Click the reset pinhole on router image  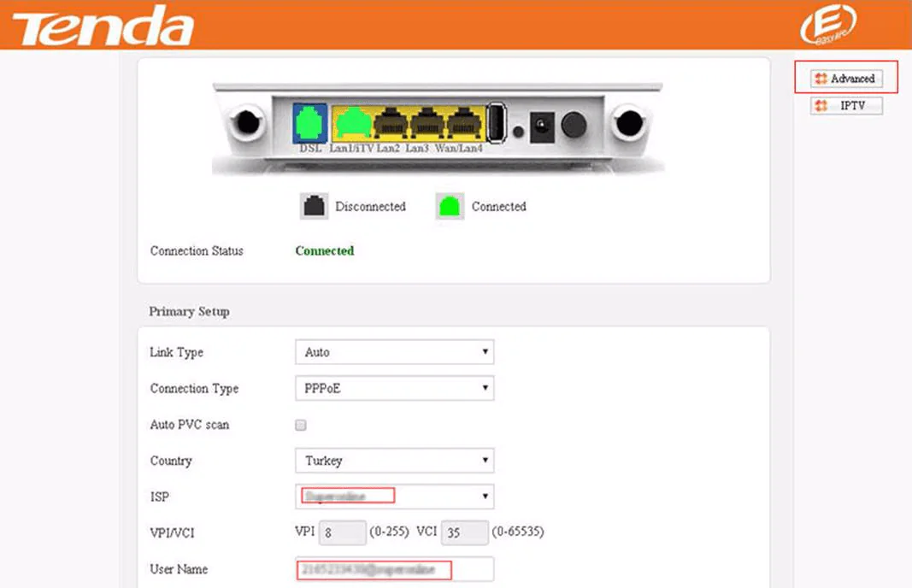click(x=518, y=132)
